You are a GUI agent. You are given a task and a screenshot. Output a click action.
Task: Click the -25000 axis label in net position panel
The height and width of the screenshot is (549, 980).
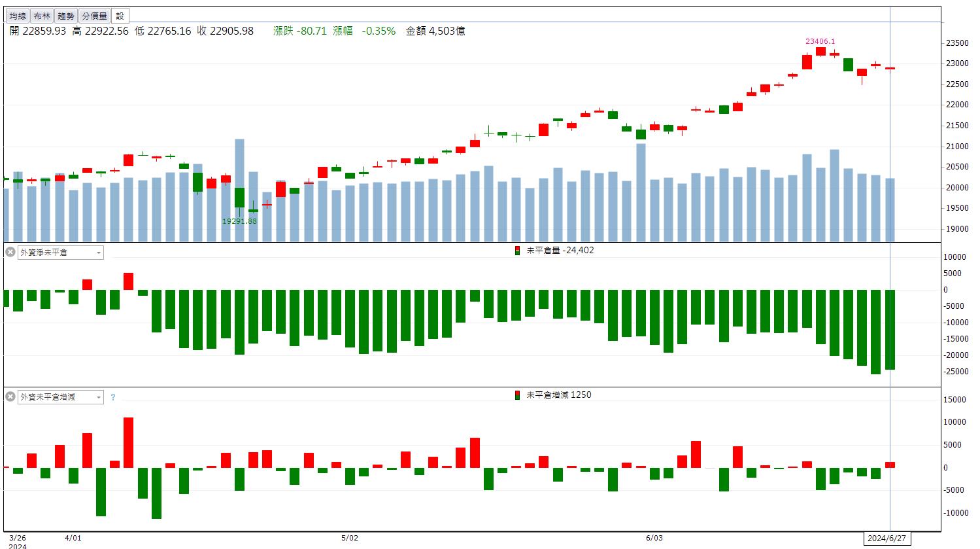pyautogui.click(x=955, y=372)
